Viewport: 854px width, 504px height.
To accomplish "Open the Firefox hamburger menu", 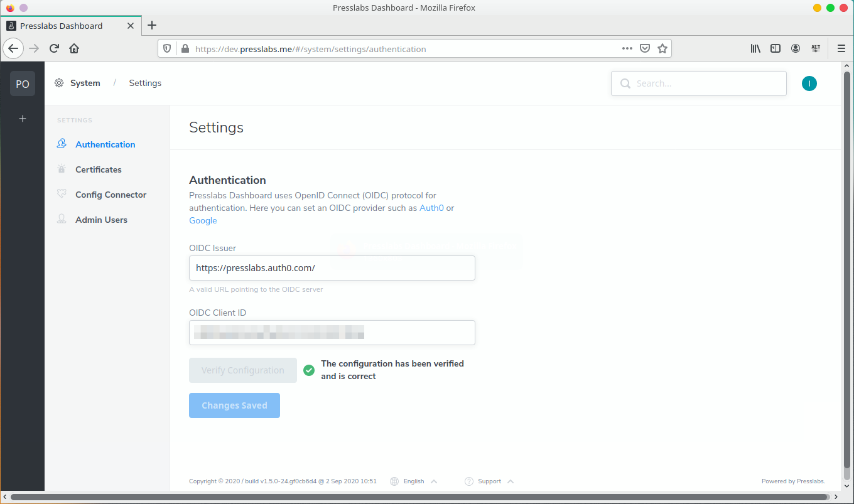I will pos(841,48).
